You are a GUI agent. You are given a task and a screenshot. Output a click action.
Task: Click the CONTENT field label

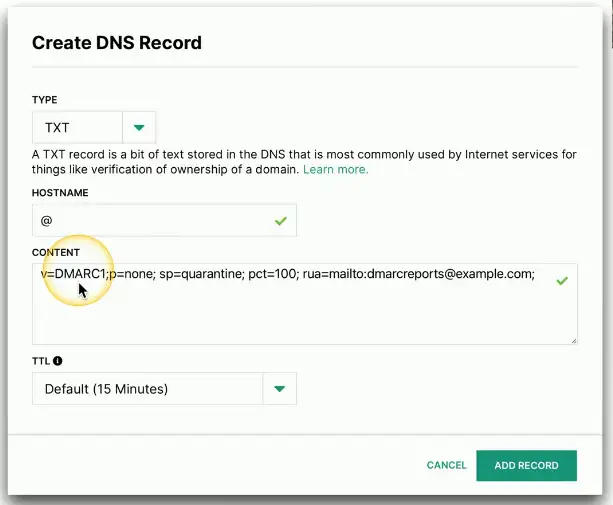[x=57, y=252]
